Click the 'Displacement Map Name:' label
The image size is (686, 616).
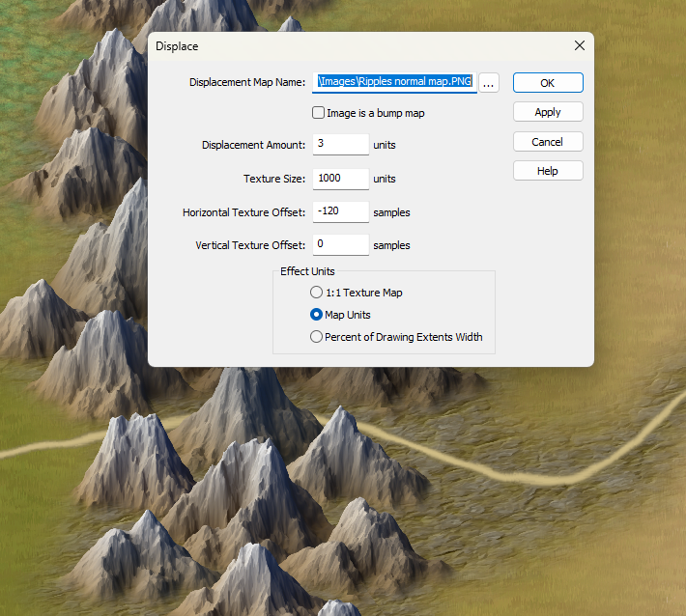pos(247,82)
